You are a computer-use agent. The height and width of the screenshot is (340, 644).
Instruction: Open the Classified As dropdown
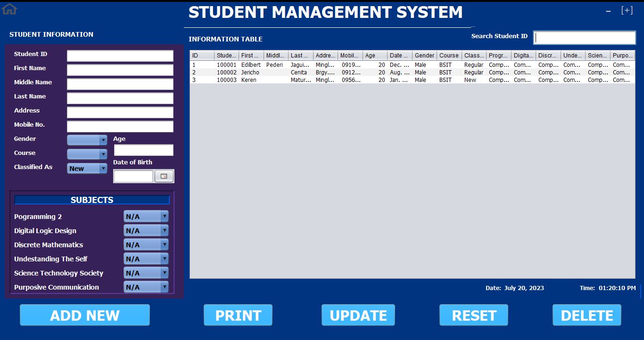tap(87, 168)
